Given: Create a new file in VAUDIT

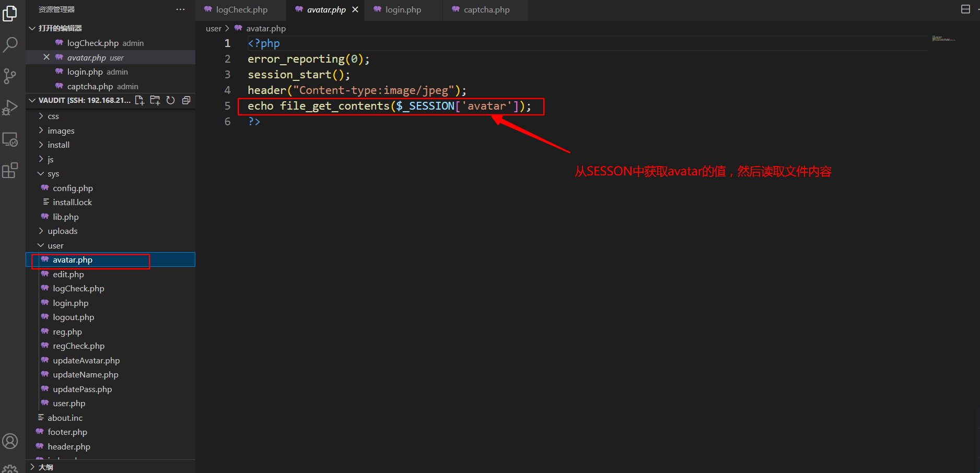Looking at the screenshot, I should (139, 100).
